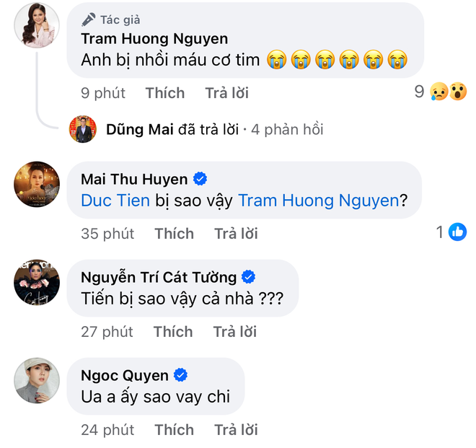
Task: Click the 35 phút timestamp
Action: click(107, 234)
